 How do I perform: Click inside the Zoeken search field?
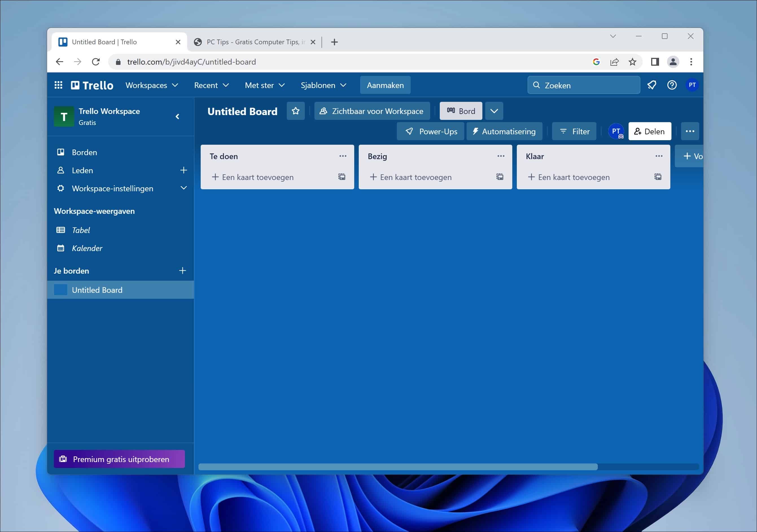pos(584,85)
